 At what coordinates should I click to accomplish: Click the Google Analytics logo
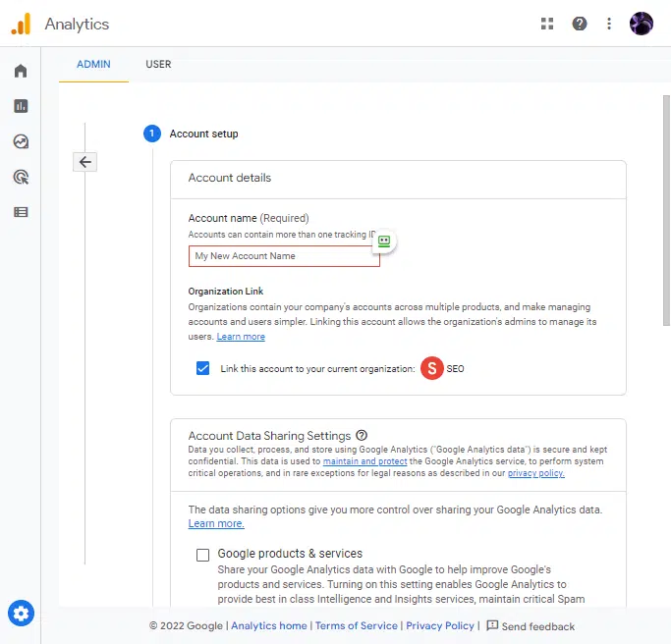21,24
